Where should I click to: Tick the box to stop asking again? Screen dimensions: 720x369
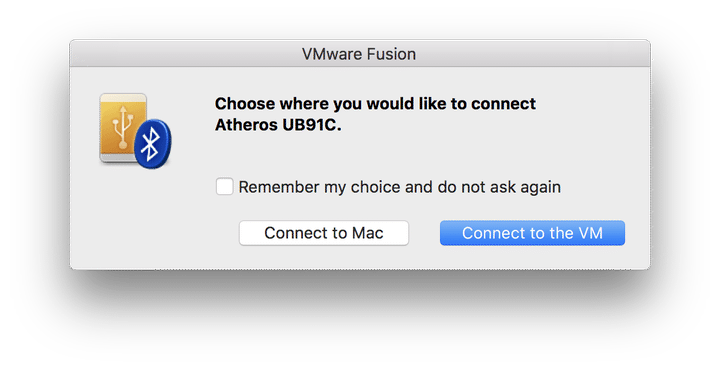[225, 187]
